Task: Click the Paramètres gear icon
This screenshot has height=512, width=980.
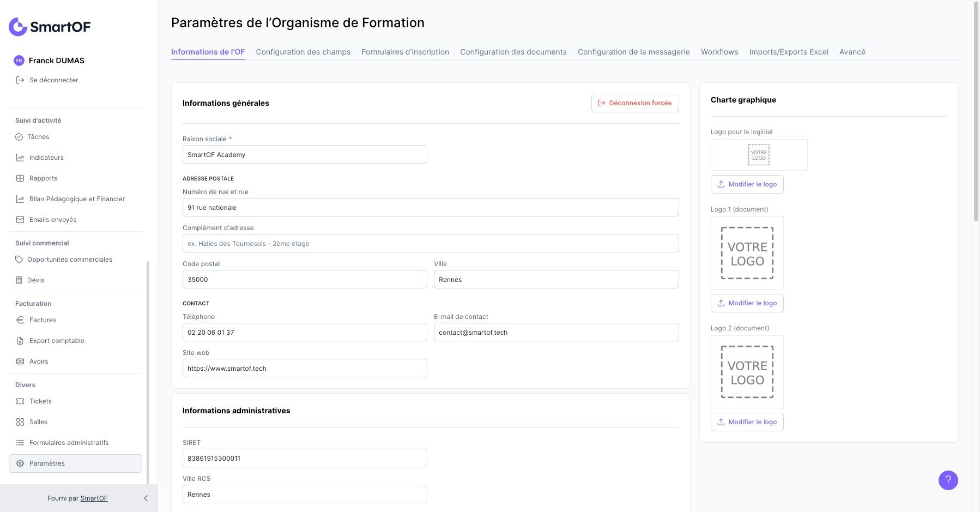Action: (20, 463)
